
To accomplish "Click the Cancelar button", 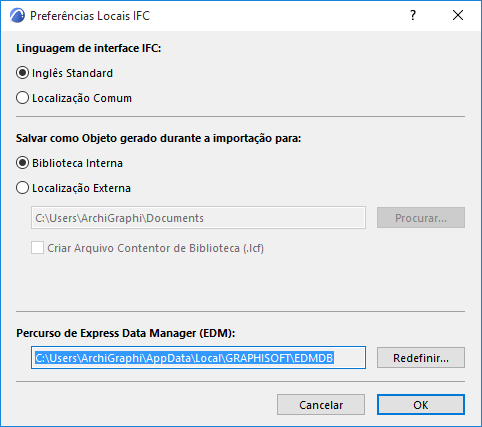I will coord(321,405).
